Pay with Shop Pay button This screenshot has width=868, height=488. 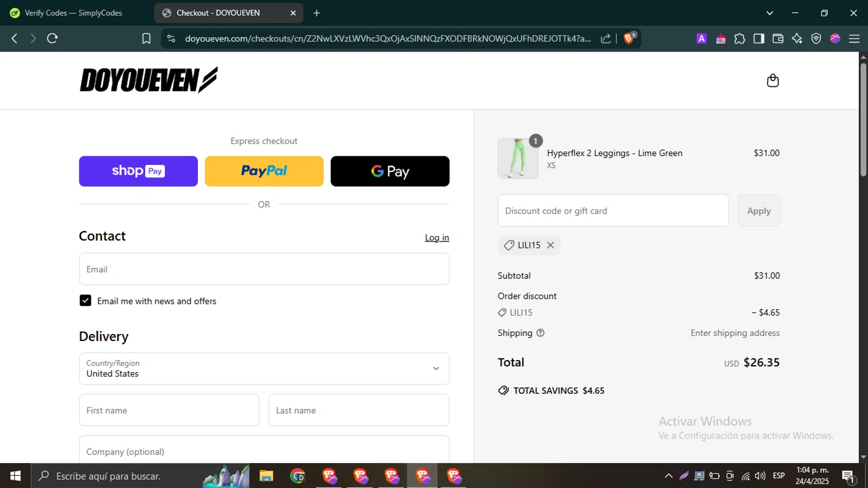(138, 171)
